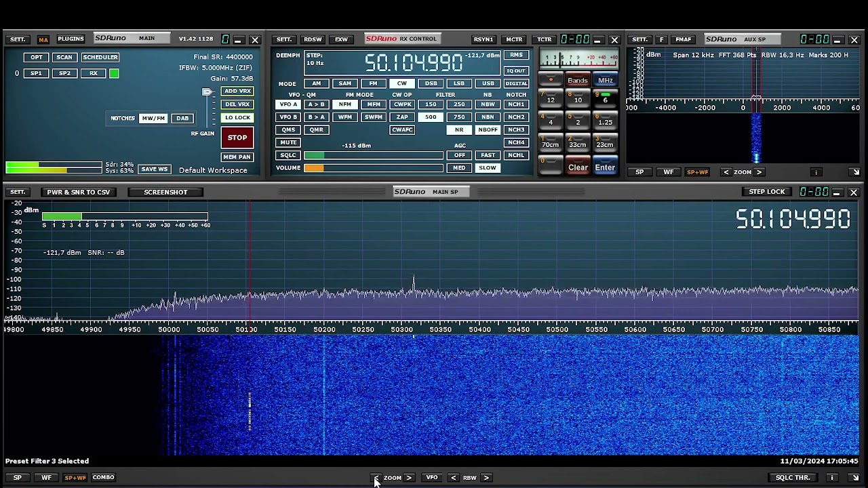The image size is (868, 488).
Task: Switch keypad to Bands mode
Action: point(577,80)
